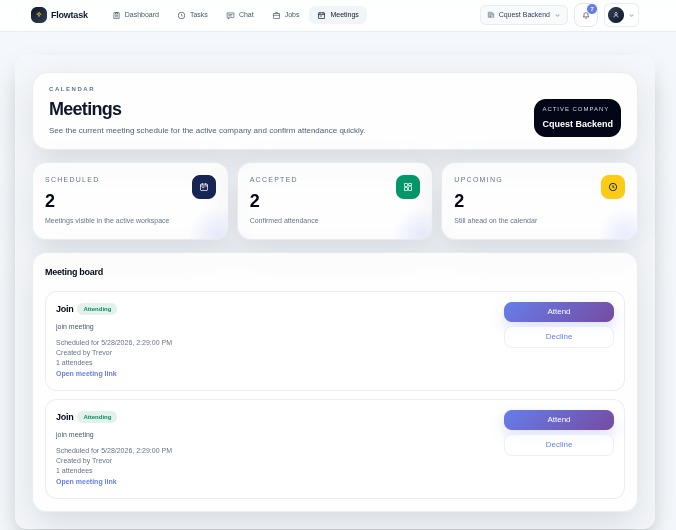Open meeting link in second meeting card
The height and width of the screenshot is (530, 676).
[86, 481]
